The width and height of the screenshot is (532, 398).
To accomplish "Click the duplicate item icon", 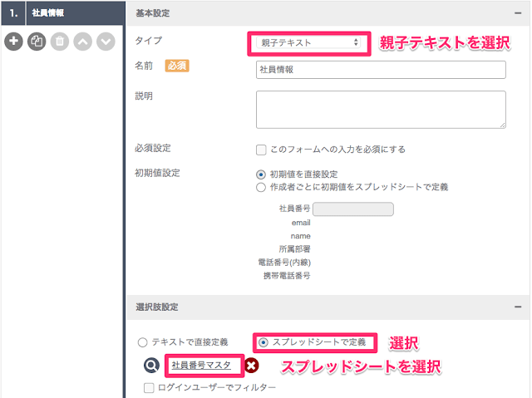I will [x=37, y=42].
